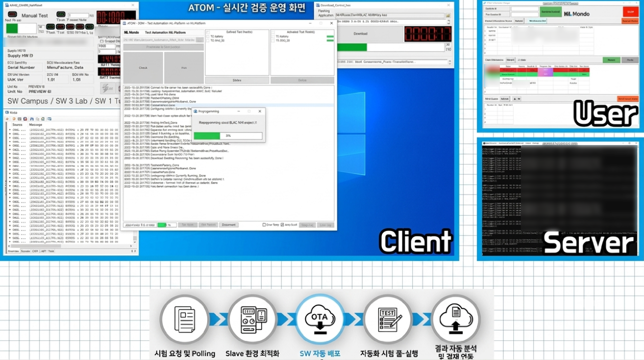
Task: Click the lightning bolt button in Manual Test window
Action: [107, 88]
